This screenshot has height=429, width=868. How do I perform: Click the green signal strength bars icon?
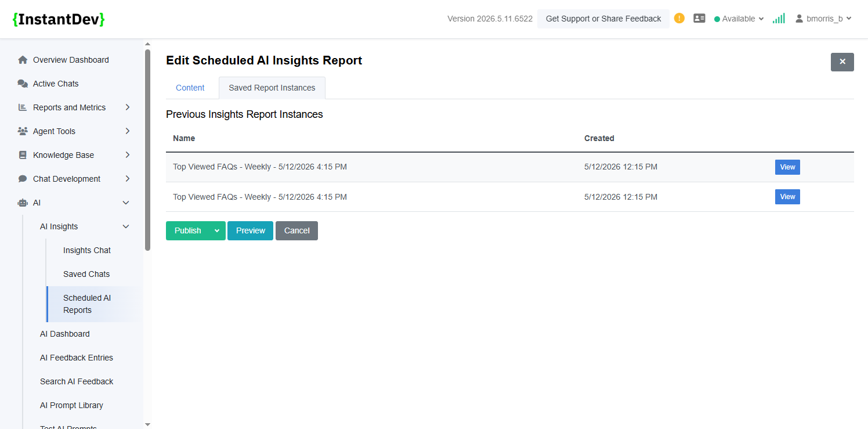[x=779, y=19]
